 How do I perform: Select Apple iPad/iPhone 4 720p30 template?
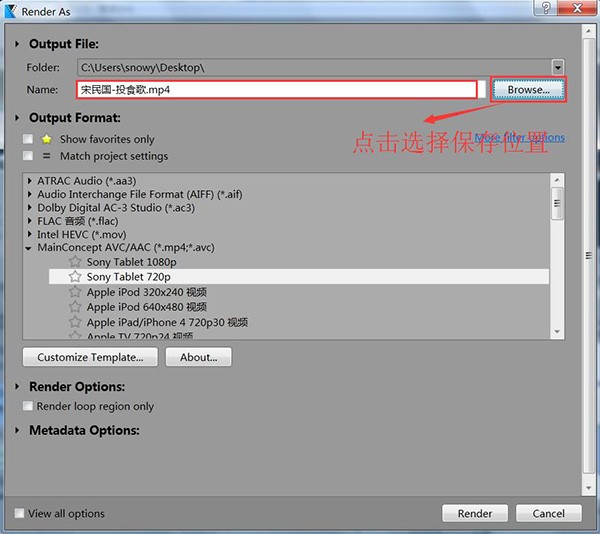[x=167, y=322]
